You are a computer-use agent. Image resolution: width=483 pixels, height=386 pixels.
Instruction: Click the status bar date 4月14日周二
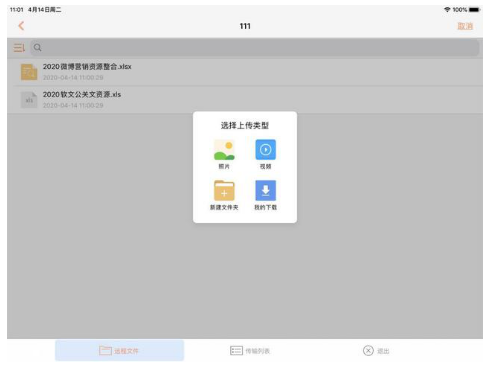45,10
